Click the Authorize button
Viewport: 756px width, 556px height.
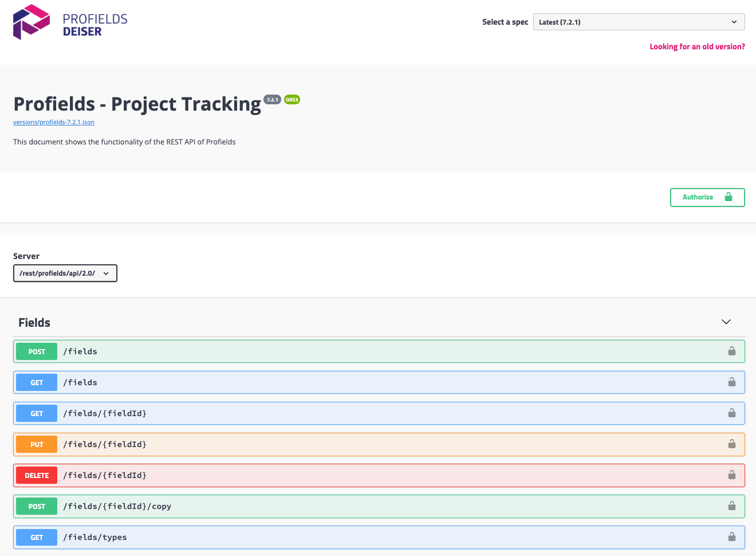tap(707, 197)
